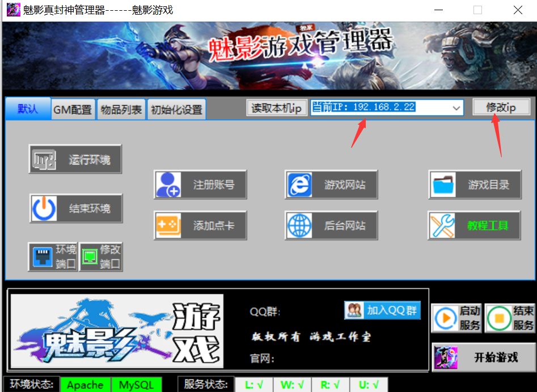Click the 环境端口 environment port icon

[53, 256]
